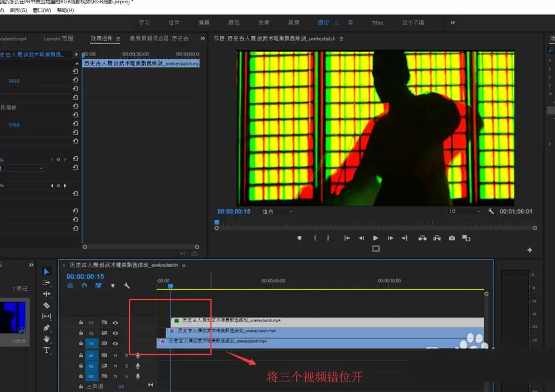Select the Ripple Edit tool
Viewport: 555px width, 392px height.
pos(47,294)
